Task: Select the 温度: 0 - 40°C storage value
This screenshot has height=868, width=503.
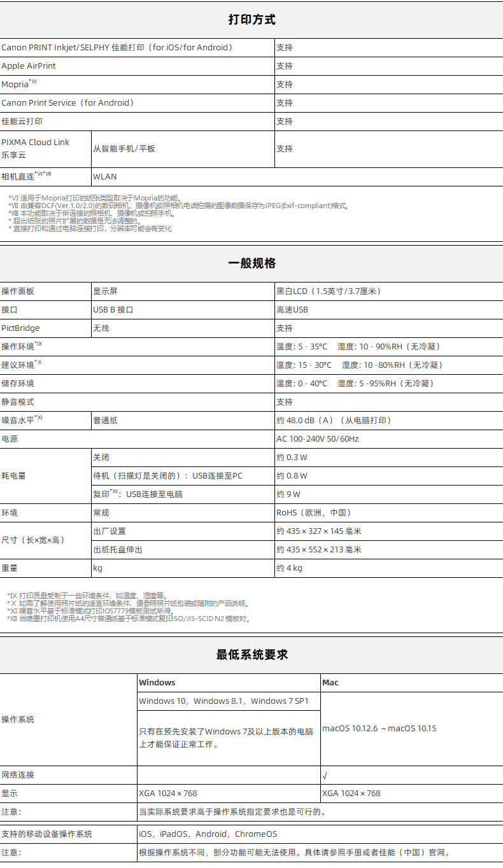Action: click(355, 383)
